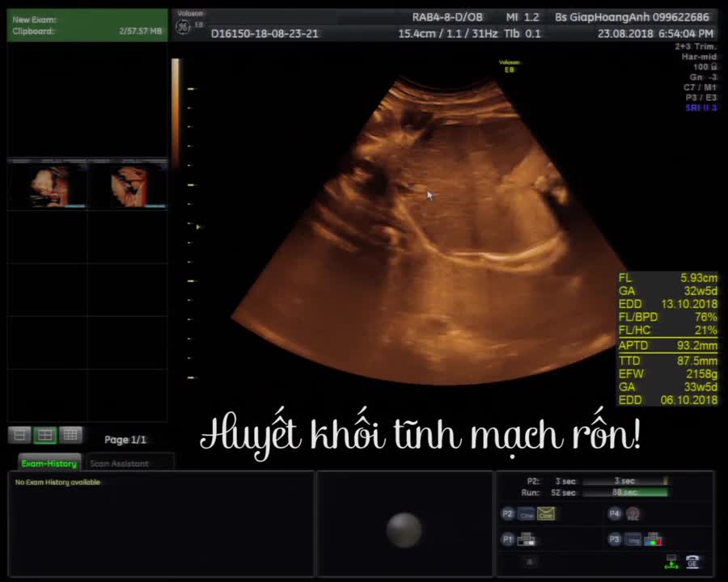The image size is (728, 582).
Task: Click the P1 button indicator
Action: pyautogui.click(x=507, y=539)
